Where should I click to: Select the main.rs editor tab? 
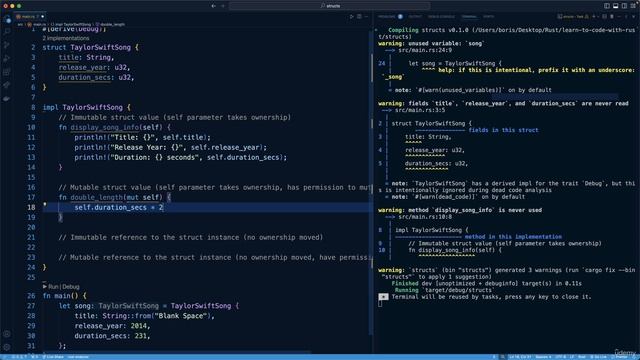tap(30, 17)
